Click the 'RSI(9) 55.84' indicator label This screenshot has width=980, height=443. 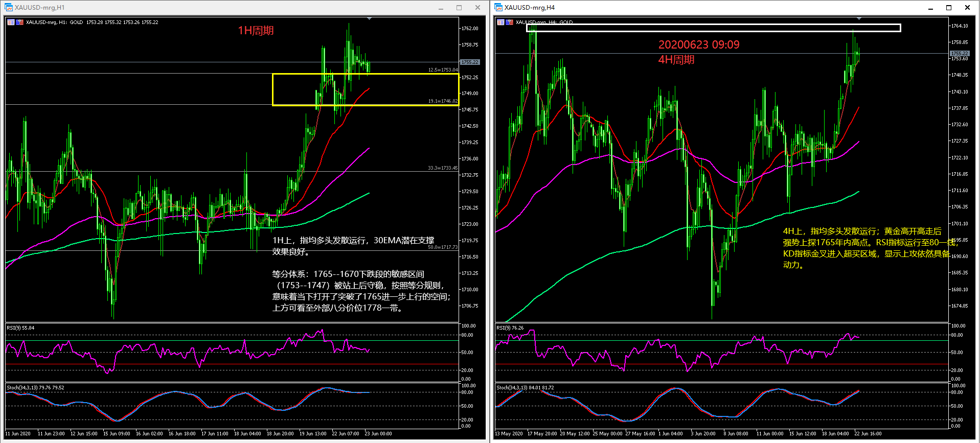point(20,328)
